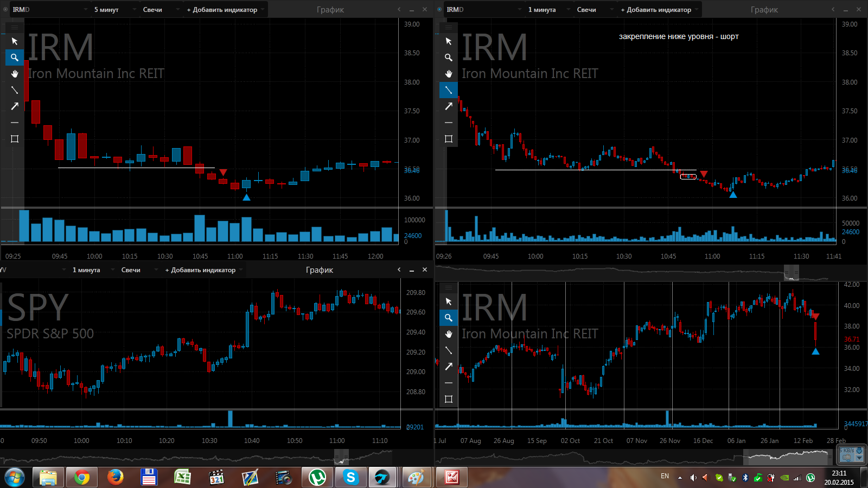Open IRMD symbol dropdown in 5-minute chart
The width and height of the screenshot is (868, 488).
(x=50, y=9)
